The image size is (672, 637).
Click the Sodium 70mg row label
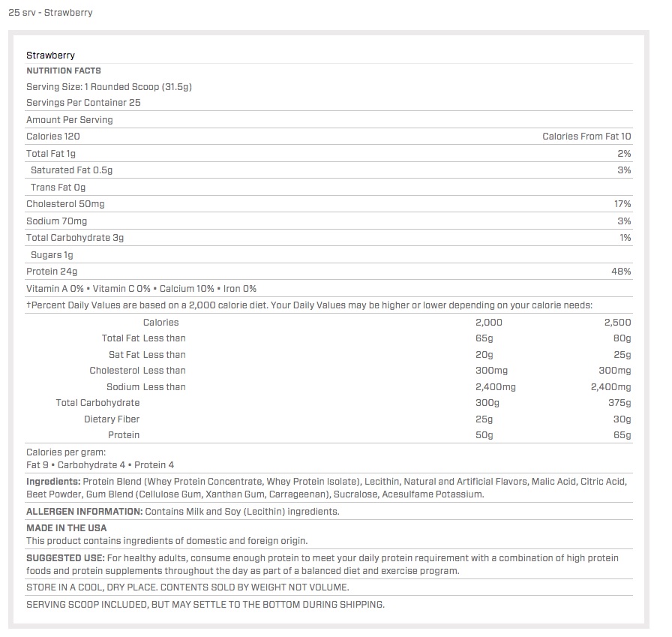(x=56, y=221)
